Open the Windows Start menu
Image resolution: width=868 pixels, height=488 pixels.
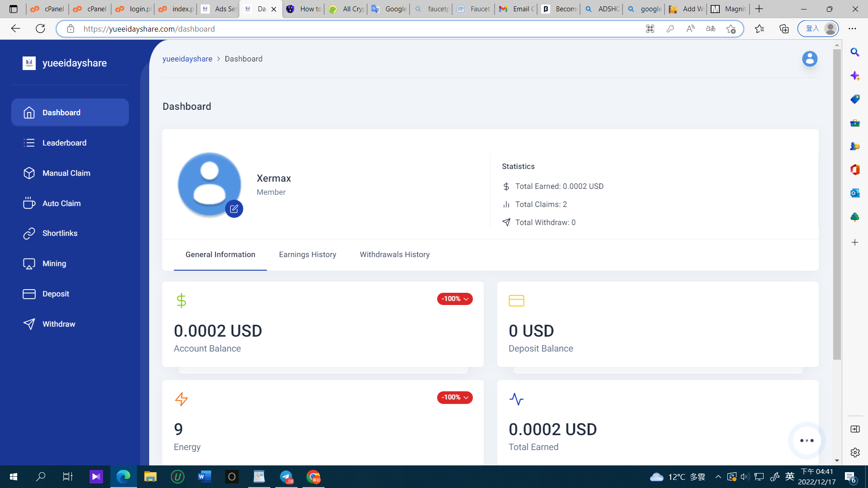(x=14, y=477)
